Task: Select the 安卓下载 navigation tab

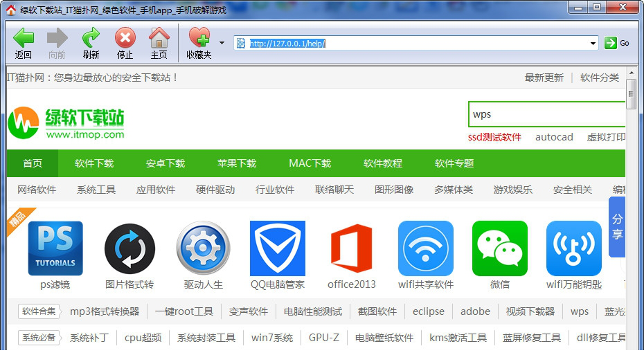Action: pyautogui.click(x=166, y=163)
